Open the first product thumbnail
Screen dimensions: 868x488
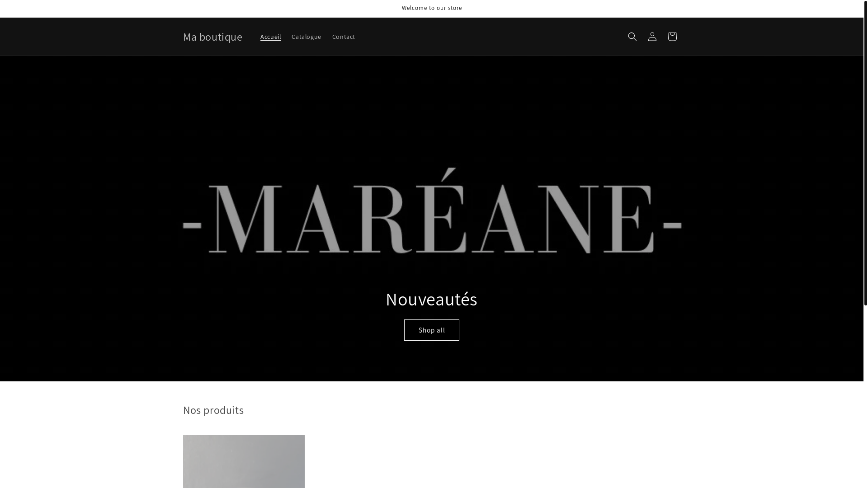point(244,462)
